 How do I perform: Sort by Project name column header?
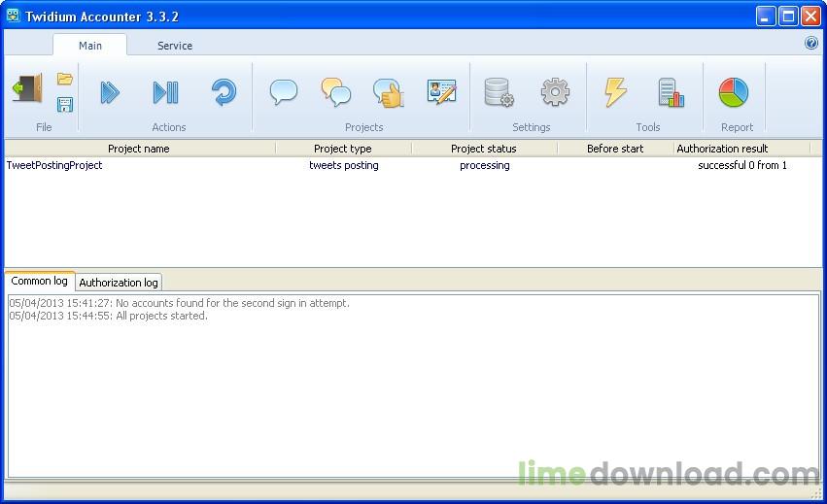point(139,149)
